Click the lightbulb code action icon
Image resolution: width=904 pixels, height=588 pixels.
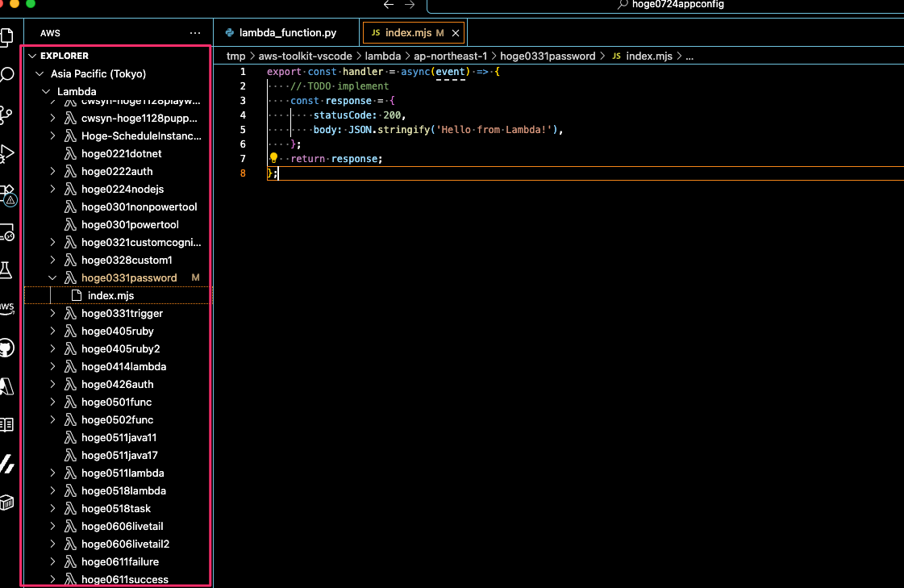[x=273, y=158]
